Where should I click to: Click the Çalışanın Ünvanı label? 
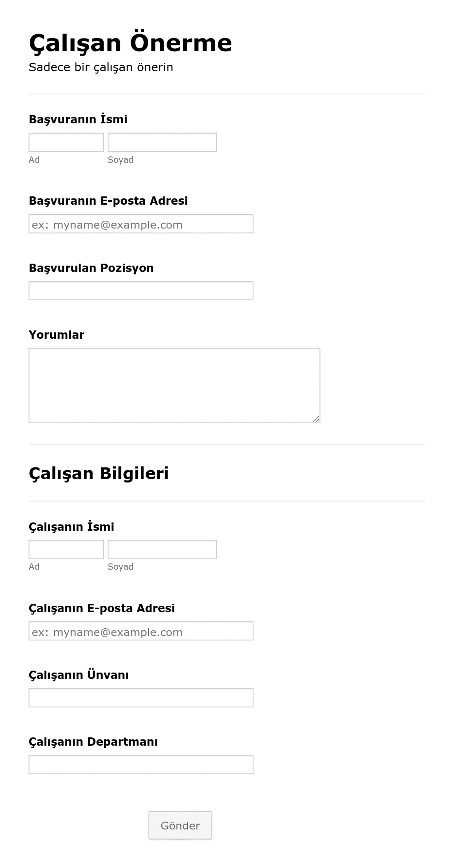tap(79, 675)
